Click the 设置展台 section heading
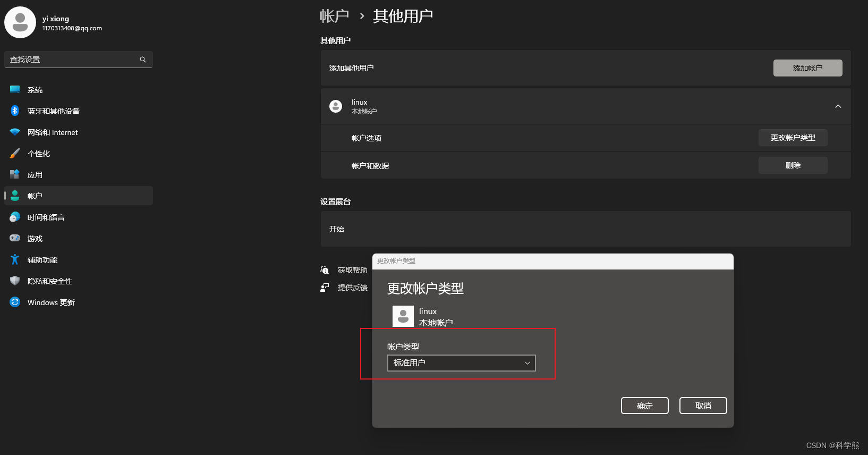The height and width of the screenshot is (455, 868). 336,201
